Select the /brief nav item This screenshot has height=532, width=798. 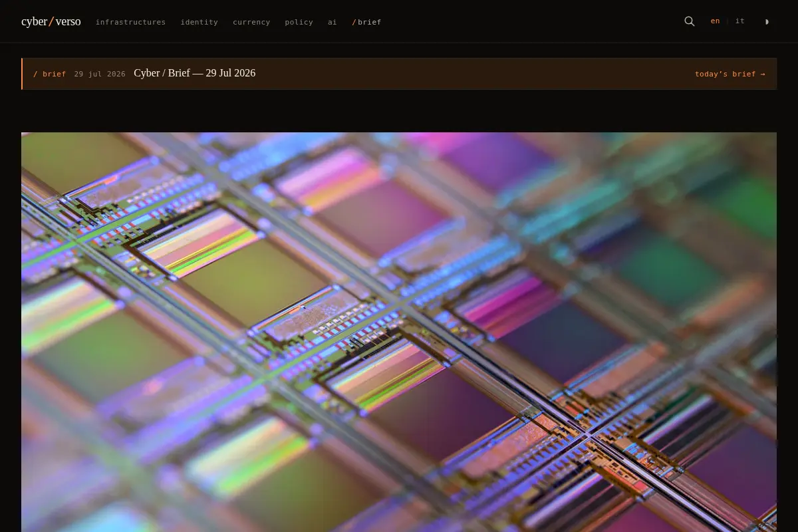coord(366,22)
